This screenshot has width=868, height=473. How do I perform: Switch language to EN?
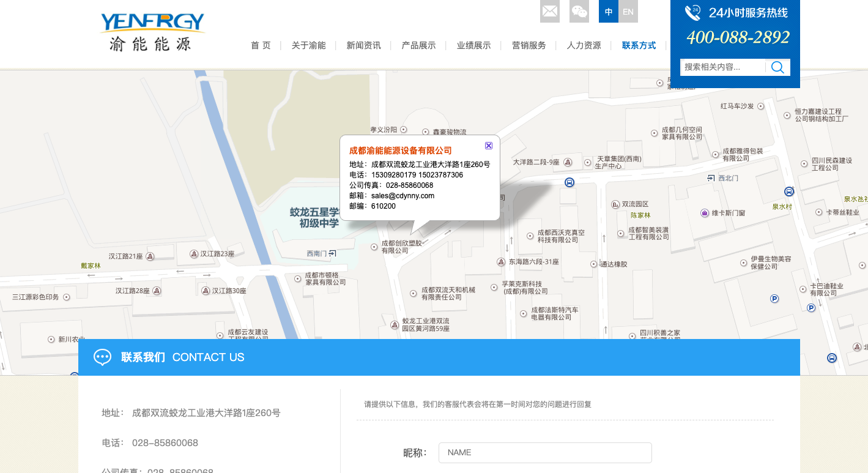[628, 12]
